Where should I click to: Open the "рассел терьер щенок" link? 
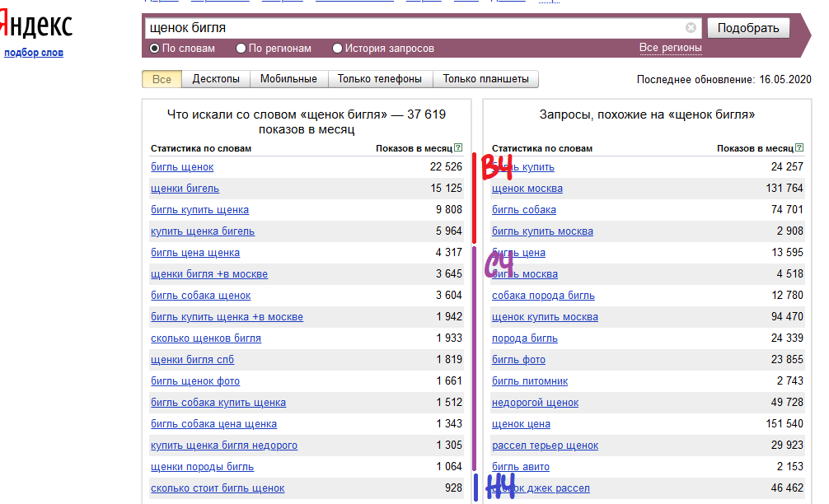pyautogui.click(x=545, y=446)
